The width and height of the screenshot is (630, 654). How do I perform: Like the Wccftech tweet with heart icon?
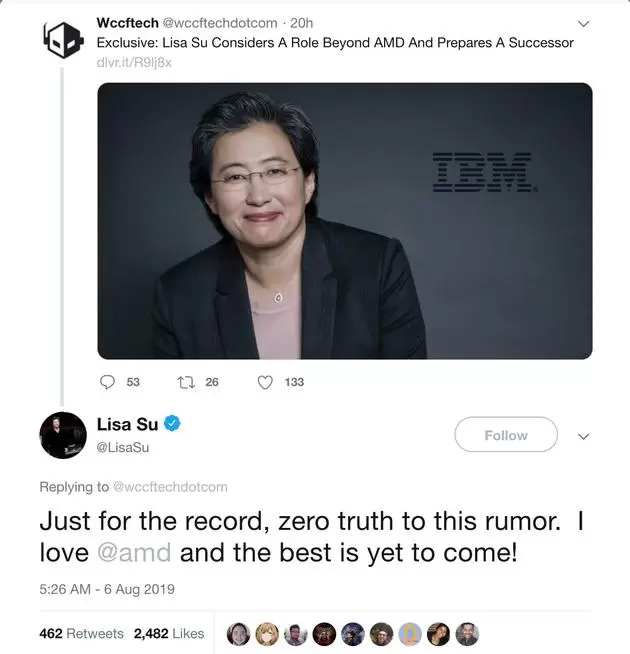pos(265,382)
